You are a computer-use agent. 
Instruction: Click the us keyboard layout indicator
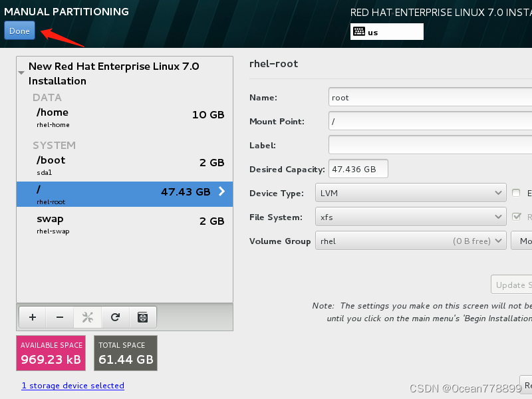tap(387, 31)
